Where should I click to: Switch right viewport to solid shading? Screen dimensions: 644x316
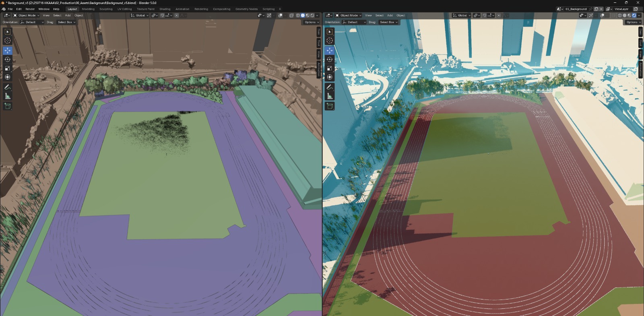coord(625,15)
